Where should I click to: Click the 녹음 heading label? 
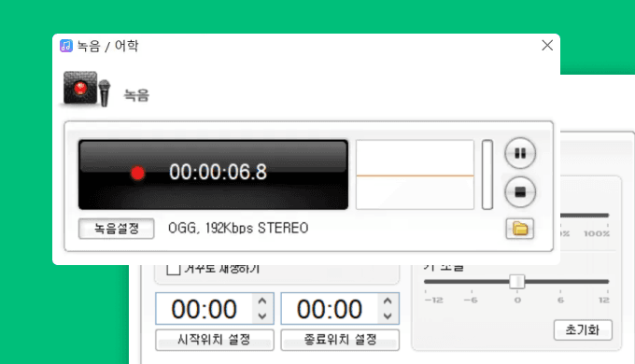point(136,95)
